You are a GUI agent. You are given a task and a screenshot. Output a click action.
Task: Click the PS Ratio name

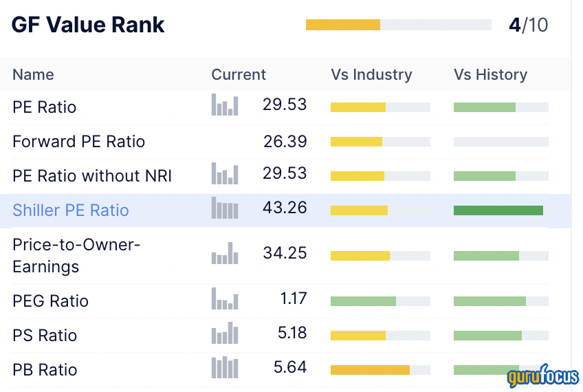45,336
